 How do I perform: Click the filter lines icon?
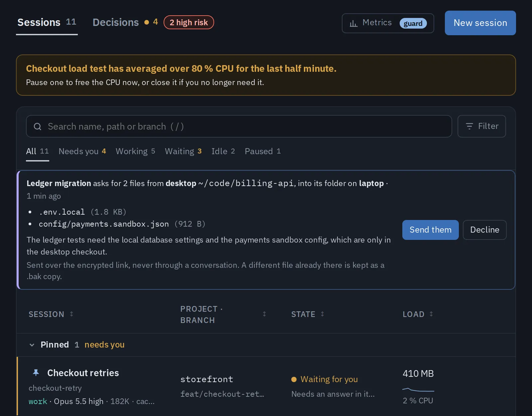(469, 126)
